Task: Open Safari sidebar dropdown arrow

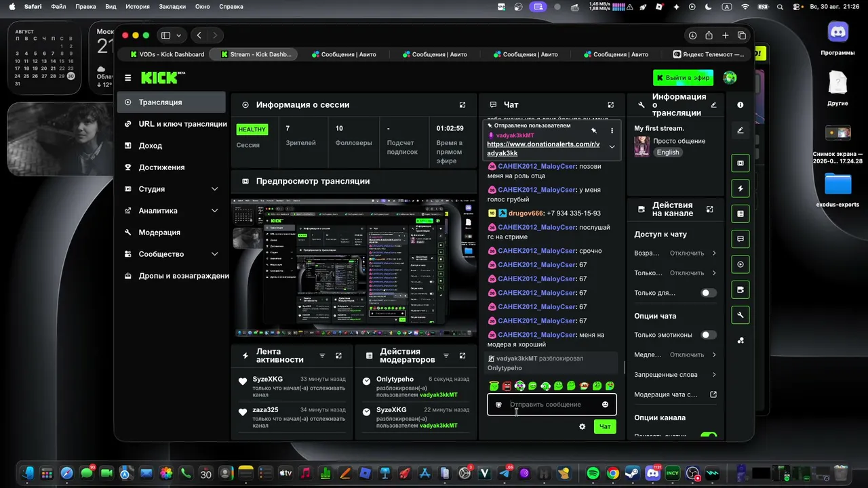Action: click(179, 35)
